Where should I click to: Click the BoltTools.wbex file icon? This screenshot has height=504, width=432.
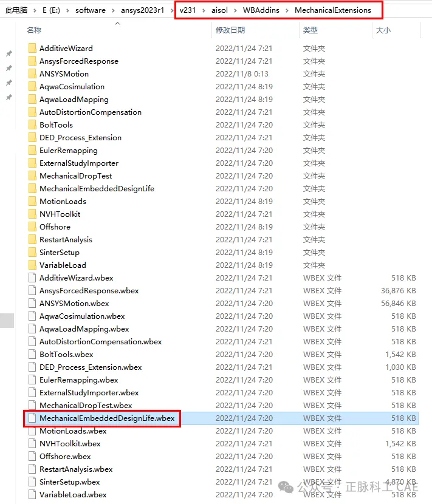point(32,354)
